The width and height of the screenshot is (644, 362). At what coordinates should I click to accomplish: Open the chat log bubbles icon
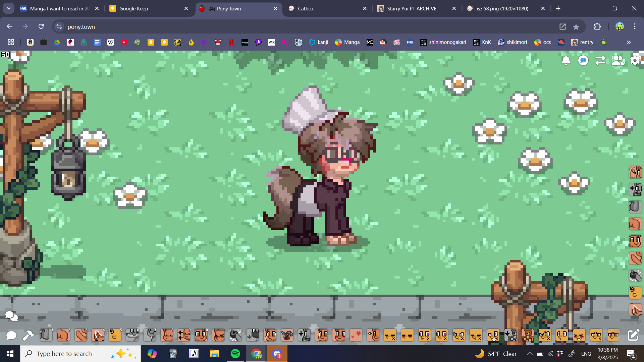pyautogui.click(x=11, y=315)
